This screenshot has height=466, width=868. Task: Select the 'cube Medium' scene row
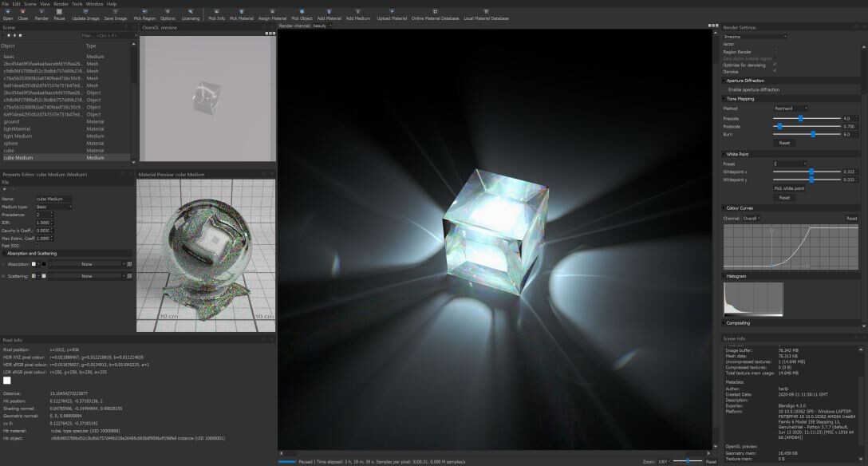[x=65, y=158]
